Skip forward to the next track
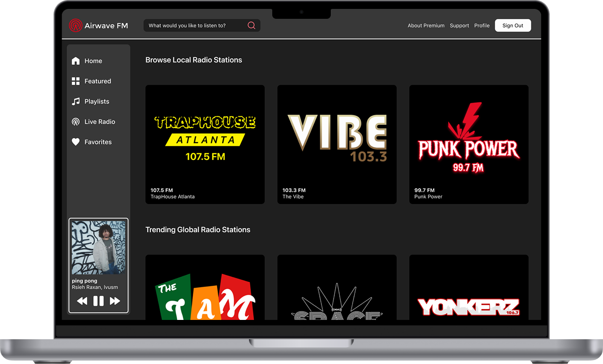 (115, 301)
